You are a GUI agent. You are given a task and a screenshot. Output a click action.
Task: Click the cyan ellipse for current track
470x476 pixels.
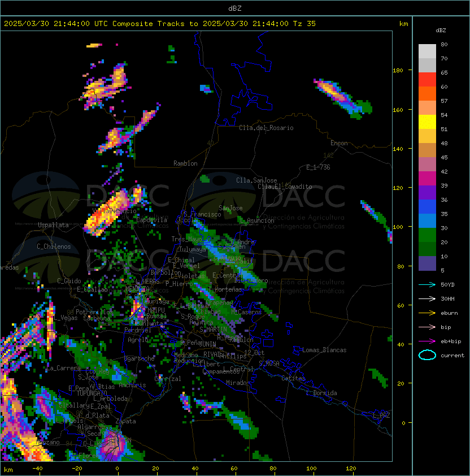point(427,355)
